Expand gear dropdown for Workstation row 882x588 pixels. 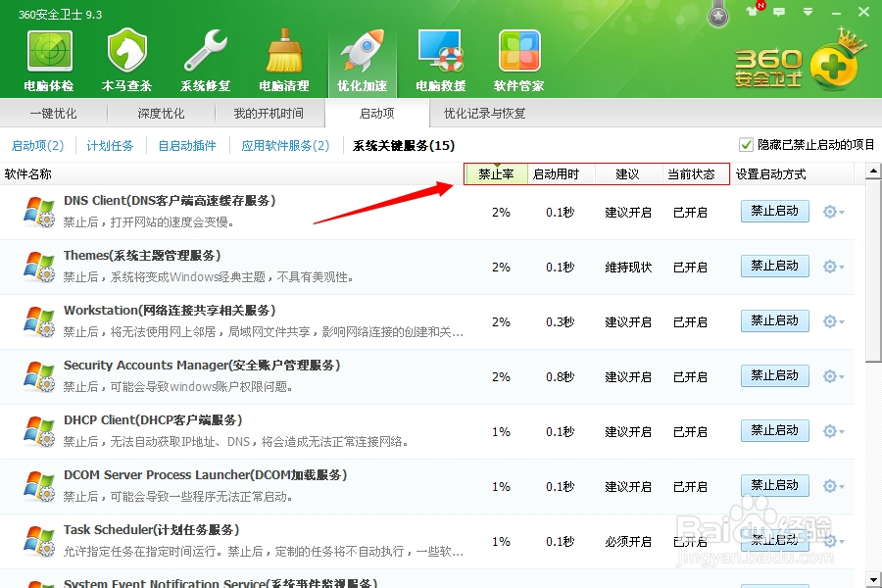834,321
